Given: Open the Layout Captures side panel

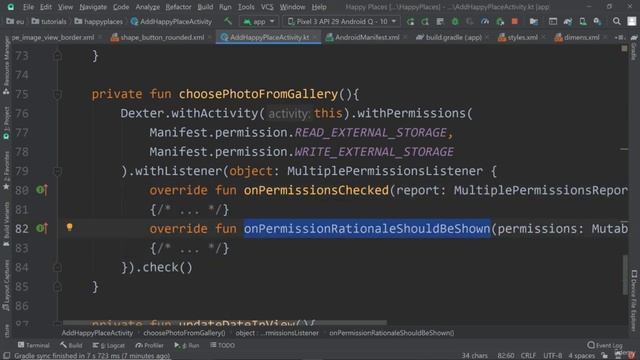Looking at the screenshot, I should [x=6, y=285].
